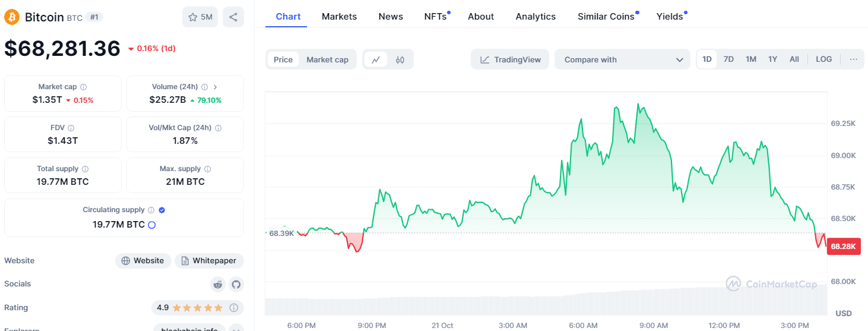Viewport: 868px width, 331px height.
Task: Click the 68.39K opening price label
Action: (x=281, y=233)
